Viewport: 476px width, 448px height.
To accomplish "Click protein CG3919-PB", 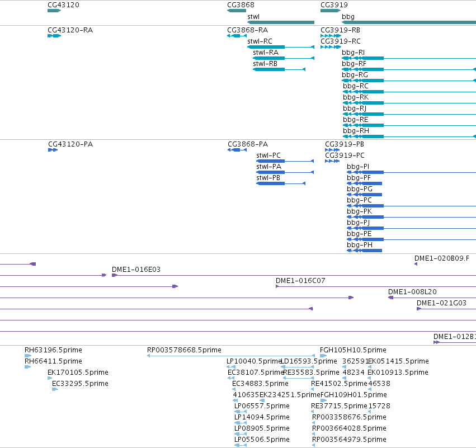I will pos(345,144).
